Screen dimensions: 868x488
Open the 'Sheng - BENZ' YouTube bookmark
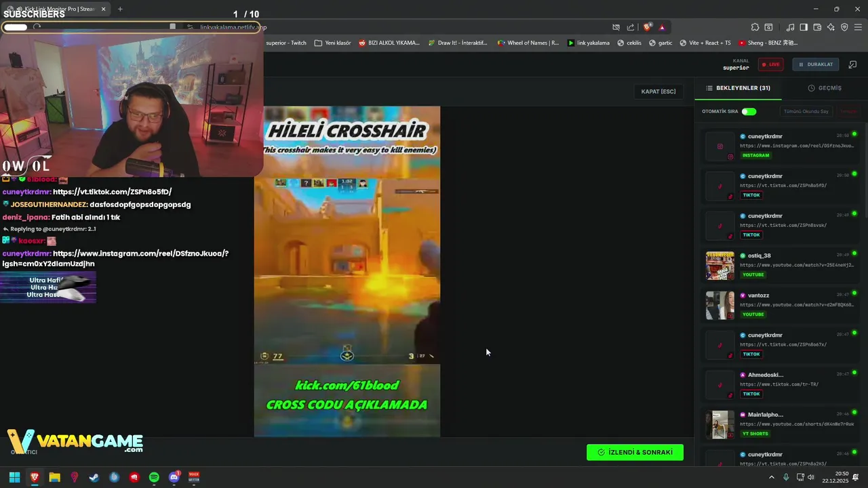click(768, 43)
